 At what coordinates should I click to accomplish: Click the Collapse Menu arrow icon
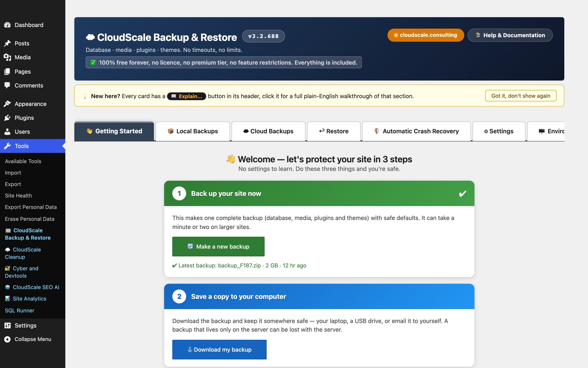click(x=7, y=339)
